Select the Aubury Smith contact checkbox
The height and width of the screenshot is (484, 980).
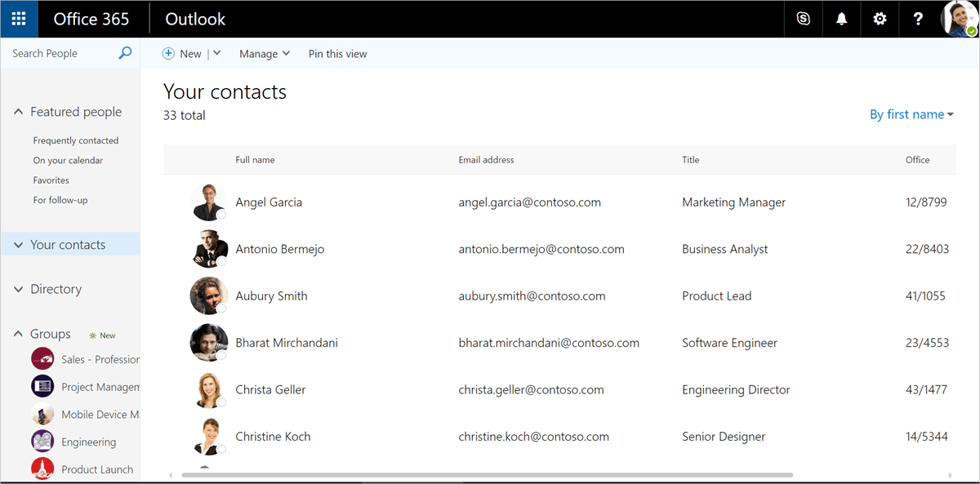click(x=221, y=309)
